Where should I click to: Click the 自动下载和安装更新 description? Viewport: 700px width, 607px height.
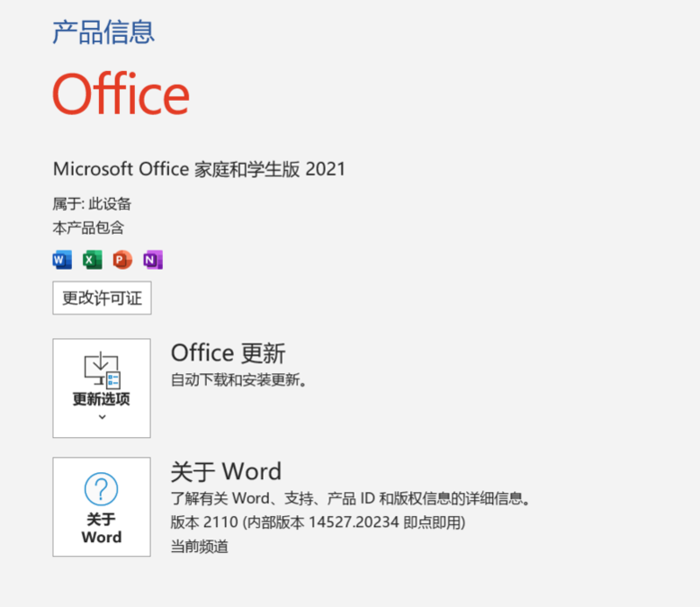point(238,380)
